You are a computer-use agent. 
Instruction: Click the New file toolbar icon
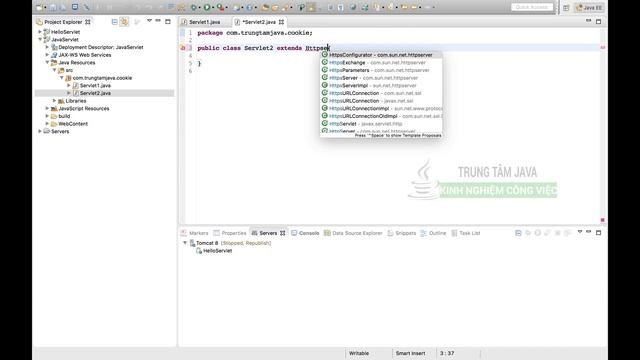[39, 7]
